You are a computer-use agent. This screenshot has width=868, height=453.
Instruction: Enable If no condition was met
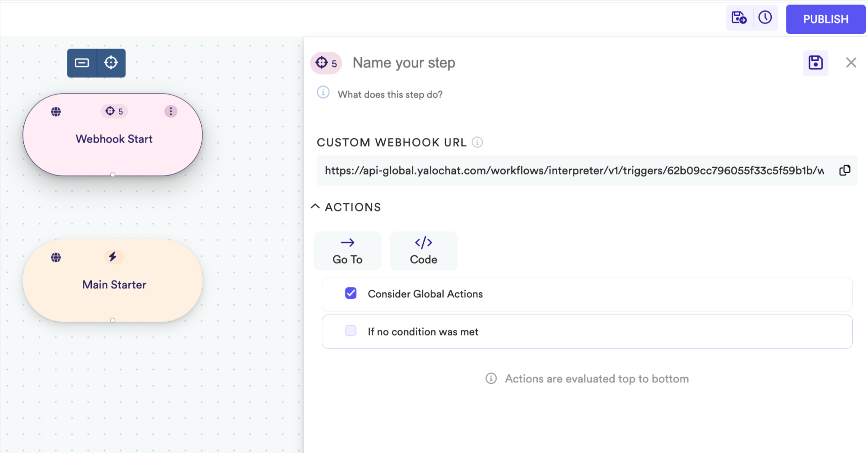[351, 331]
